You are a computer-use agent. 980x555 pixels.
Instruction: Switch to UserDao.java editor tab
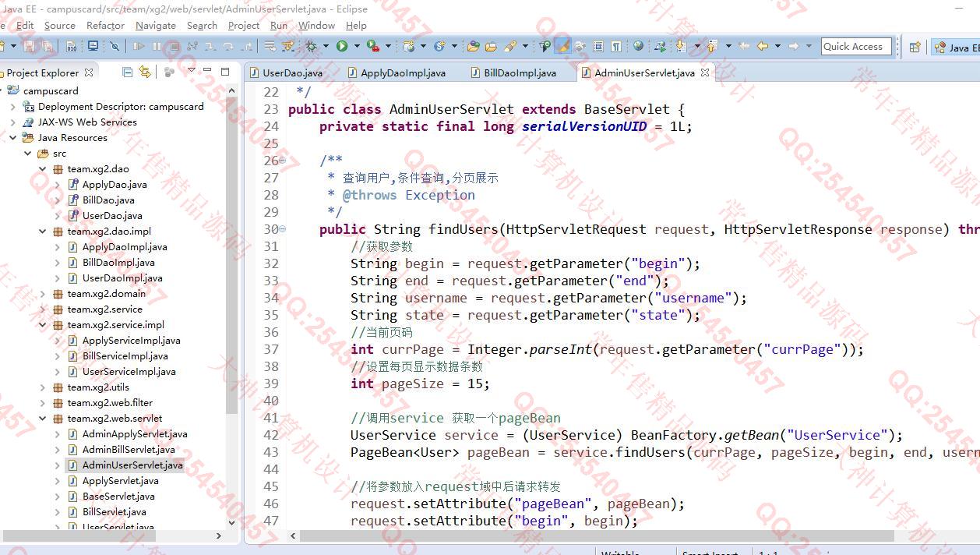(286, 72)
